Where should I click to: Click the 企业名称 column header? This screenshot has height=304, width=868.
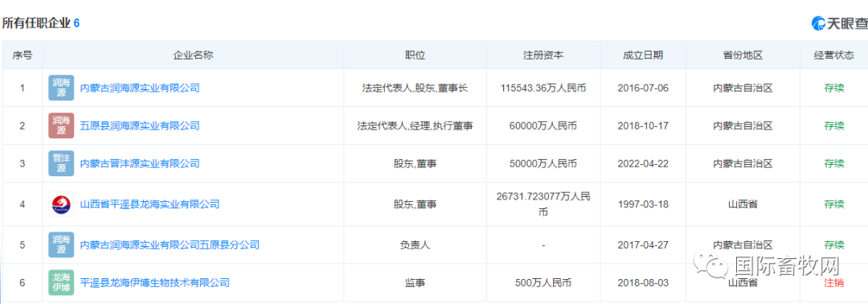click(x=193, y=55)
